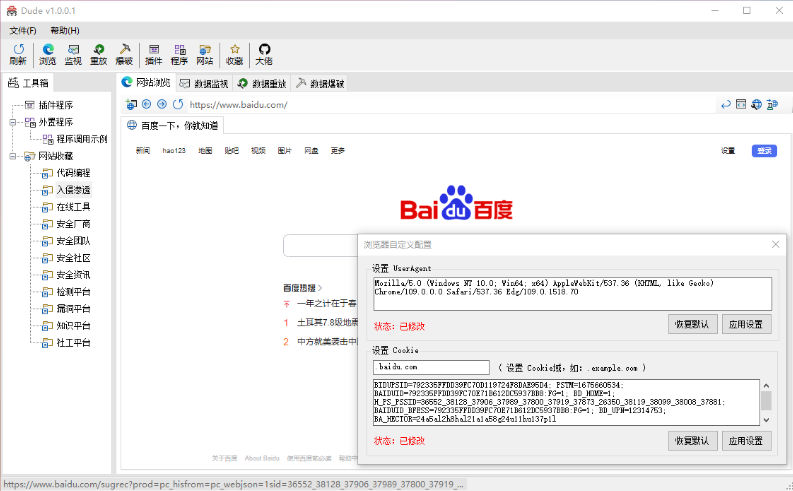Screen dimensions: 793x491
Task: Open the 新闻 link on Baidu
Action: (143, 151)
